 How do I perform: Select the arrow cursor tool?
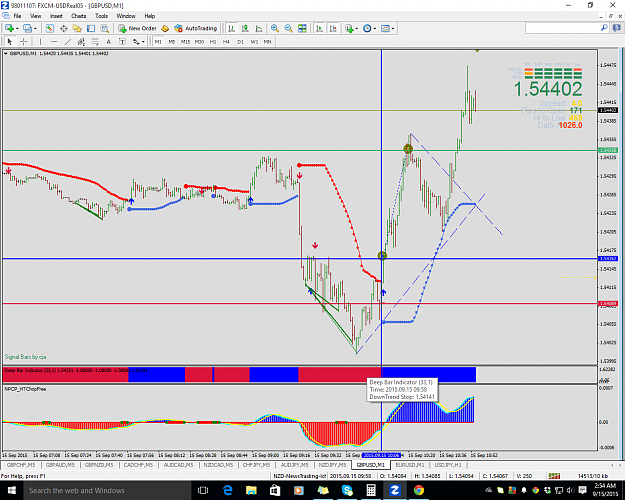pyautogui.click(x=10, y=41)
